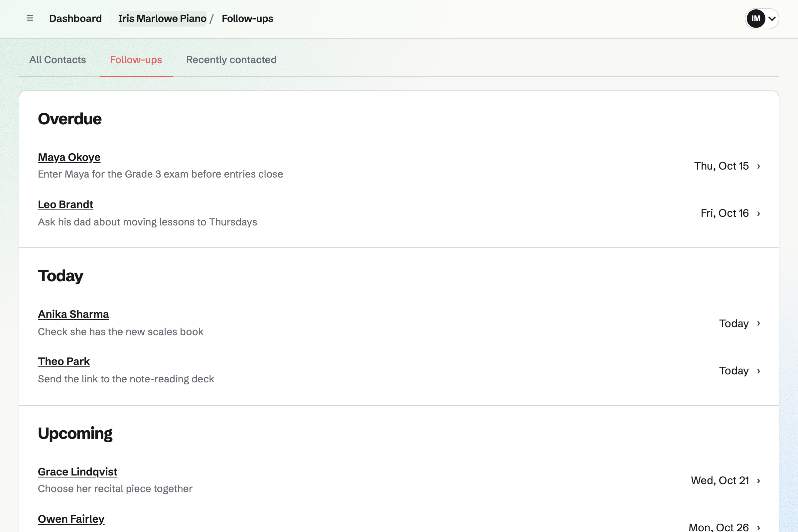Click the chevron beside Fri, Oct 16
This screenshot has height=532, width=798.
click(x=759, y=213)
